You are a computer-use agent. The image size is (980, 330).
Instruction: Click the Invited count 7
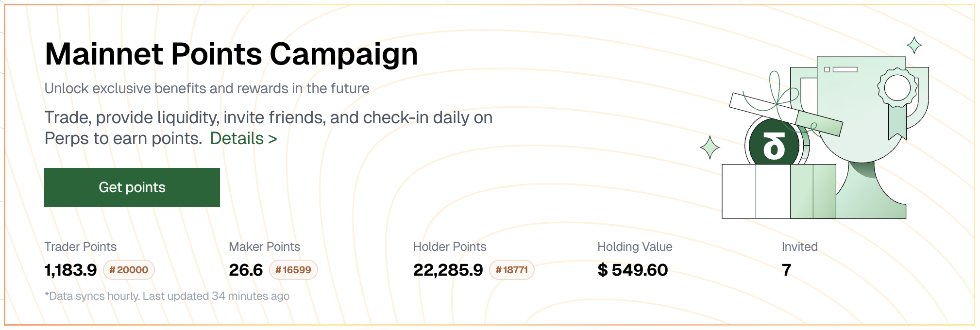click(786, 270)
